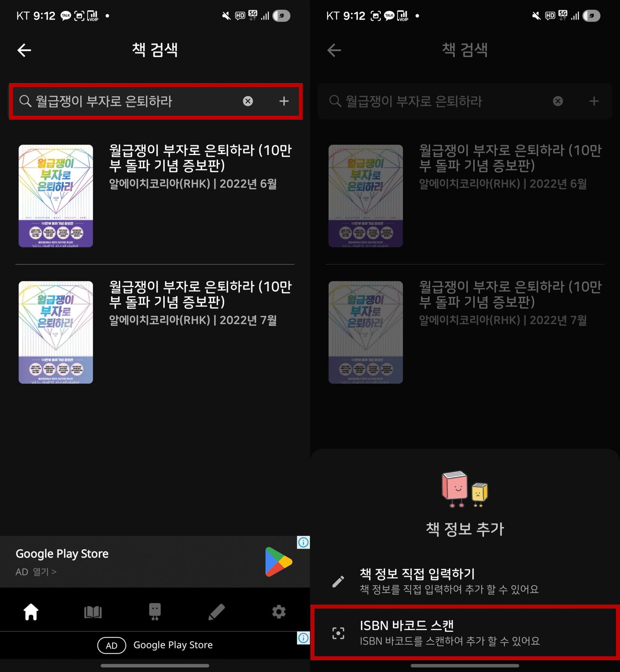Tap the info icon beside the Play logo banner
This screenshot has width=620, height=672.
(x=303, y=542)
